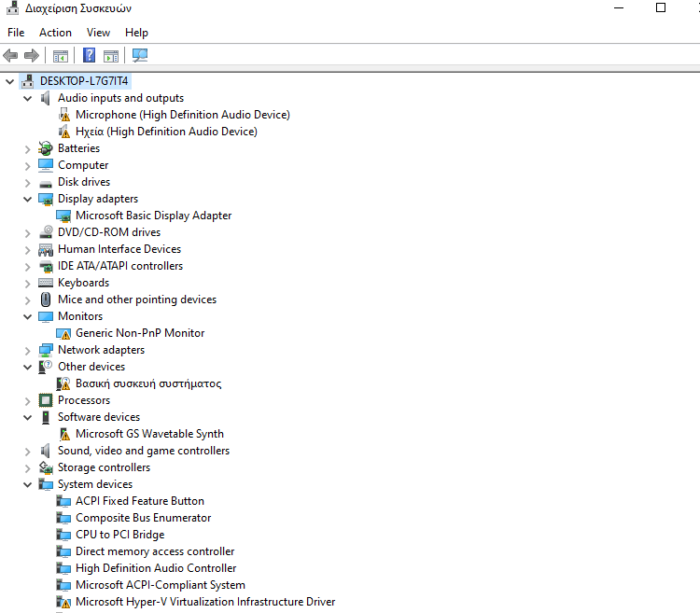Click the Back arrow toolbar icon

pos(10,55)
